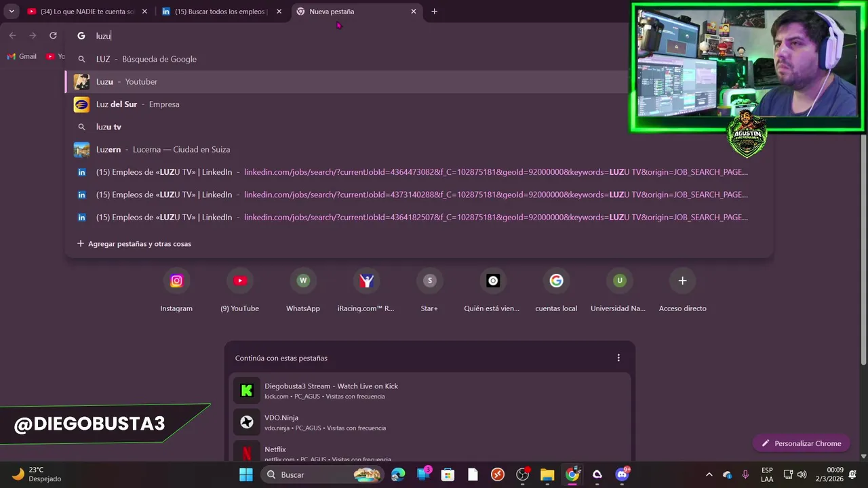Close the LinkedIn 'Buscar todos los empleos' tab

[279, 12]
